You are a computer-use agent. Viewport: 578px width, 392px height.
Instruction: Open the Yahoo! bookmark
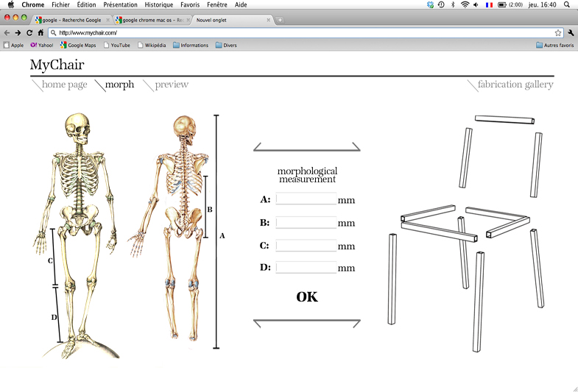42,46
